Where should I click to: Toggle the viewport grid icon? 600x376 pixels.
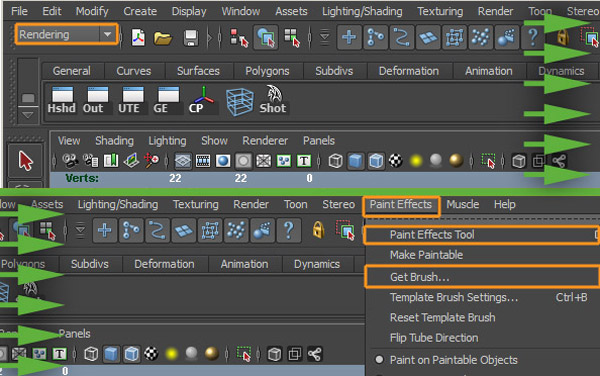(183, 161)
